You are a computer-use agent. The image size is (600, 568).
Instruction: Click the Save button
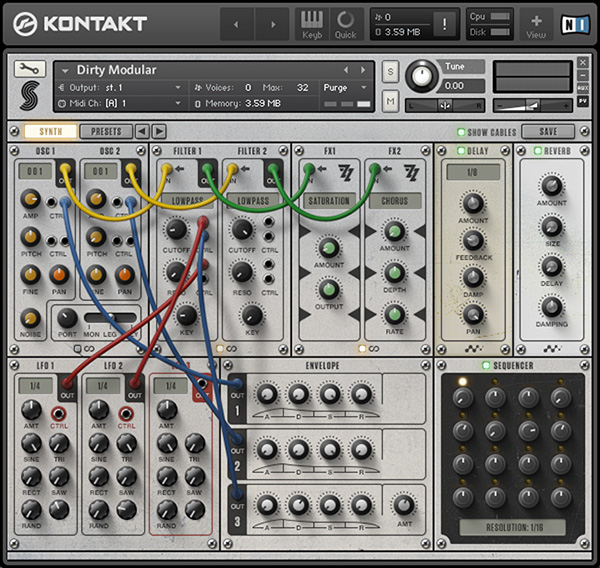pyautogui.click(x=548, y=131)
